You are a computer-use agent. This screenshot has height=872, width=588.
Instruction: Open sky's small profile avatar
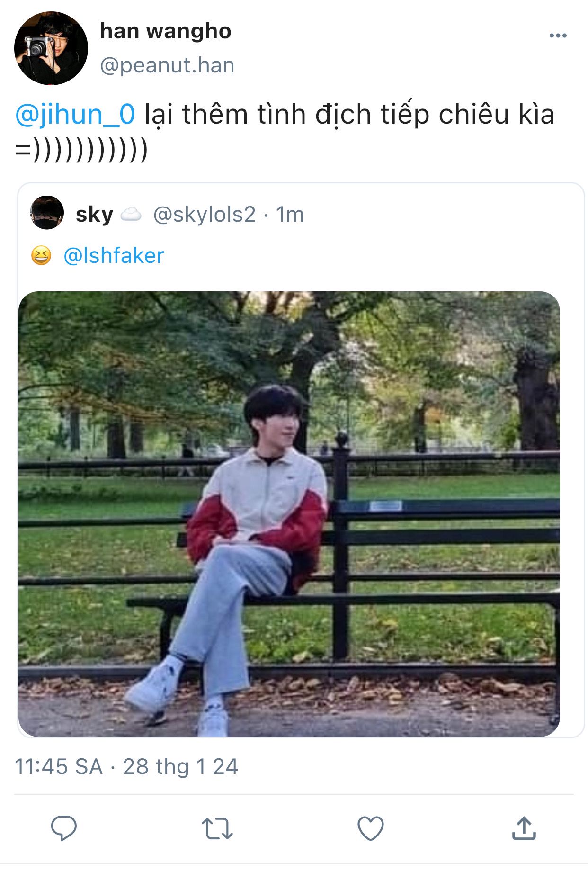click(47, 213)
